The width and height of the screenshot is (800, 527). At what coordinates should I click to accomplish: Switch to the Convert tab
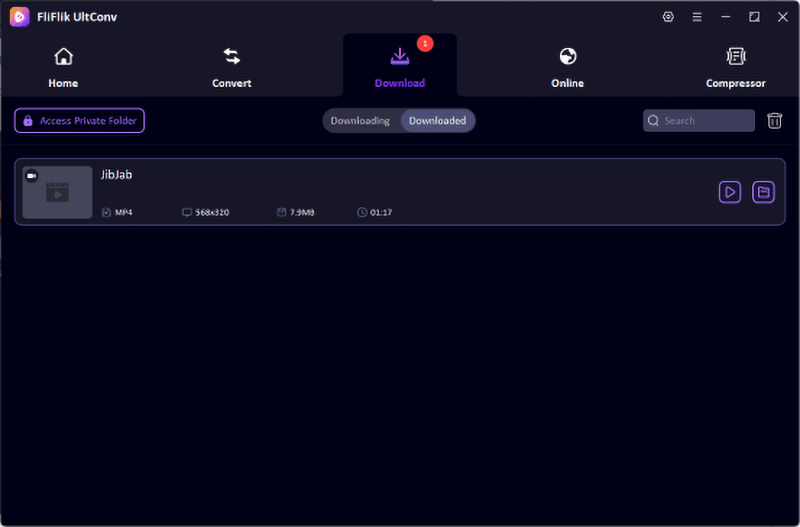232,67
